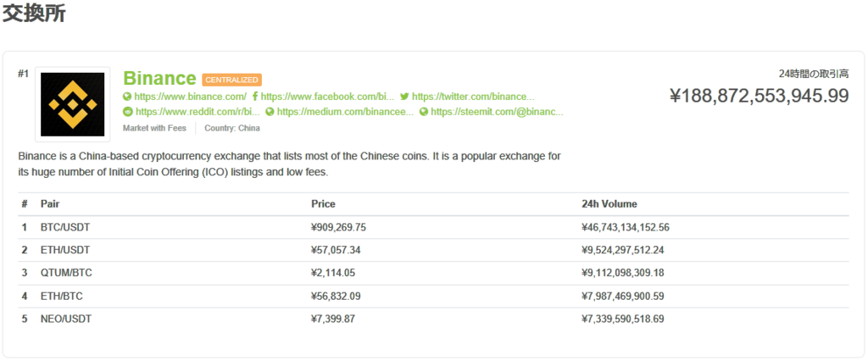868x361 pixels.
Task: Click the volume ¥9,524,297,512.24
Action: click(623, 250)
